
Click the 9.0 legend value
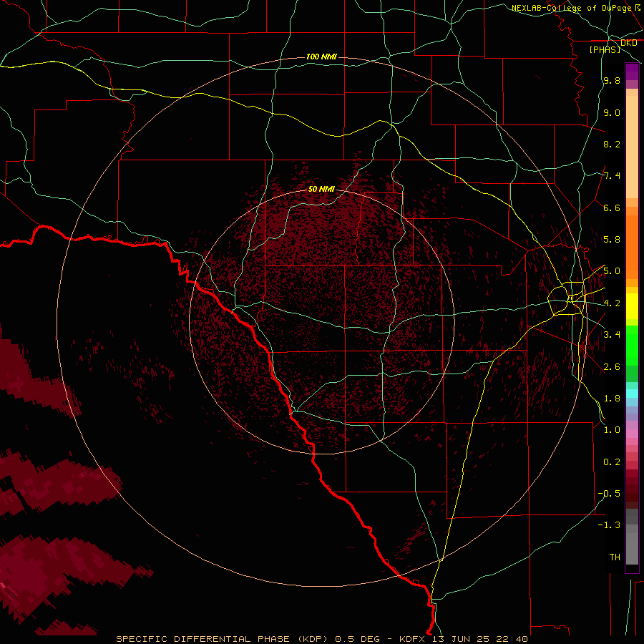612,112
